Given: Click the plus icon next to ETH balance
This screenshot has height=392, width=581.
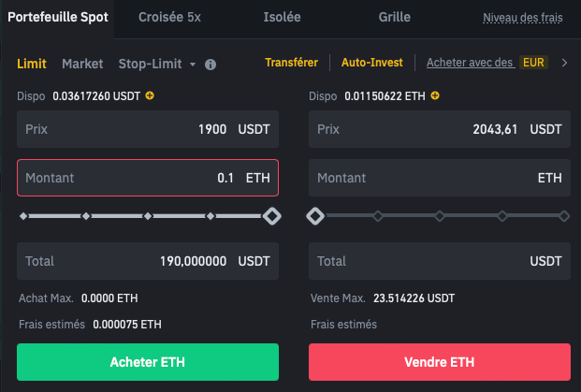Looking at the screenshot, I should (x=435, y=95).
